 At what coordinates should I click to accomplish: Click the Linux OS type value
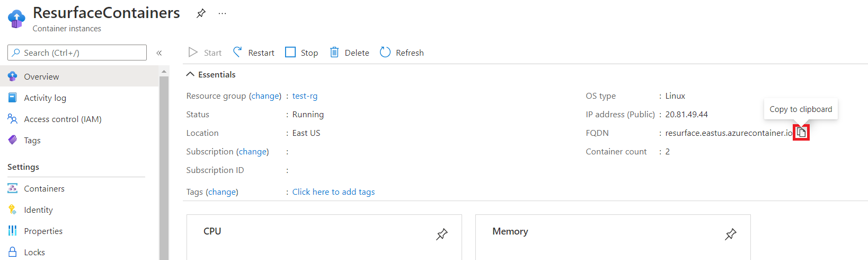(x=675, y=96)
